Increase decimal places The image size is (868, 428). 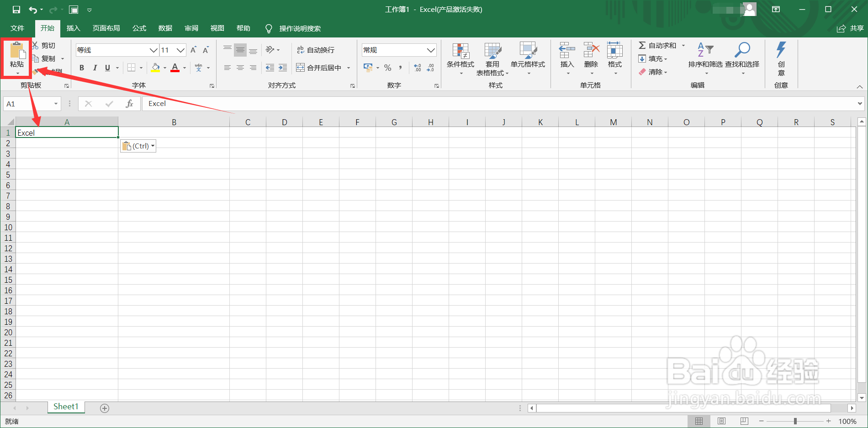coord(418,68)
